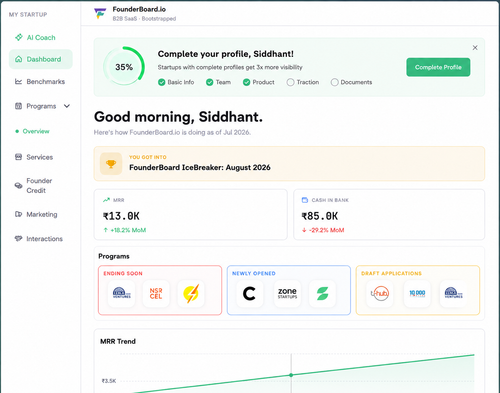Open the Zone Startups program logo
The width and height of the screenshot is (500, 393).
pos(287,293)
